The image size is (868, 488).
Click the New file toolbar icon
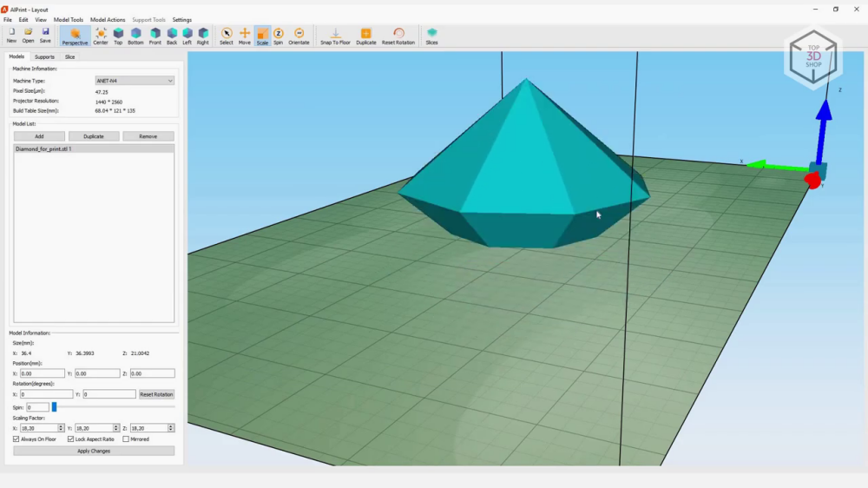click(x=11, y=36)
